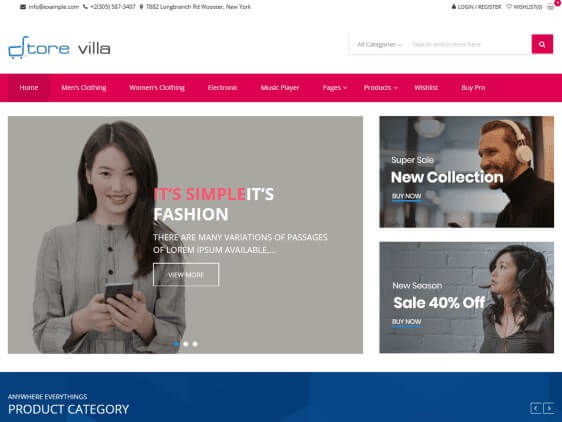
Task: Click the search entire store field
Action: click(469, 44)
